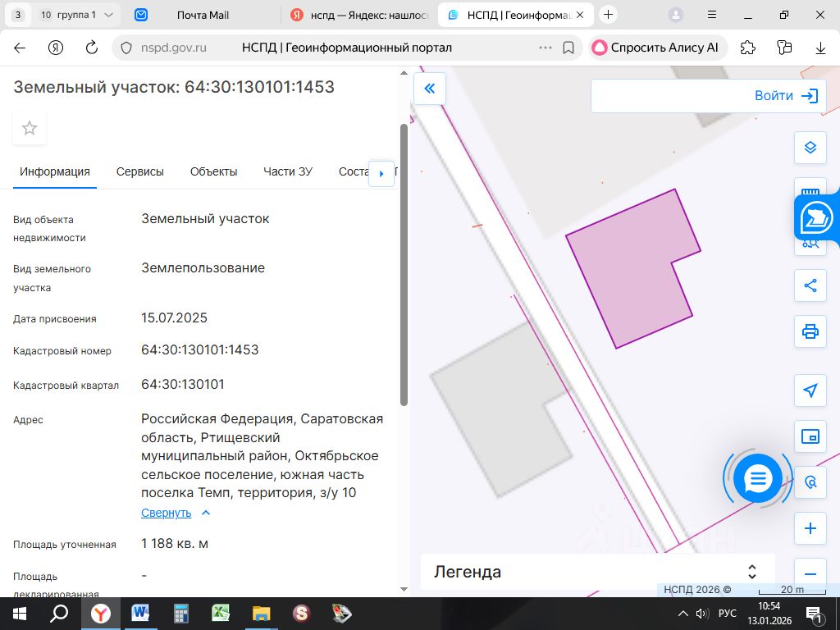The width and height of the screenshot is (840, 630).
Task: Bookmark this page icon
Action: tap(568, 48)
